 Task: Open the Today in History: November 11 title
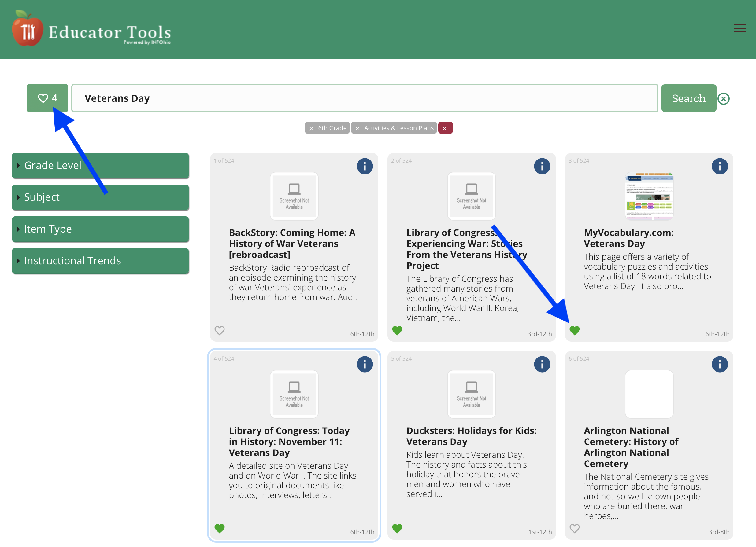tap(289, 442)
